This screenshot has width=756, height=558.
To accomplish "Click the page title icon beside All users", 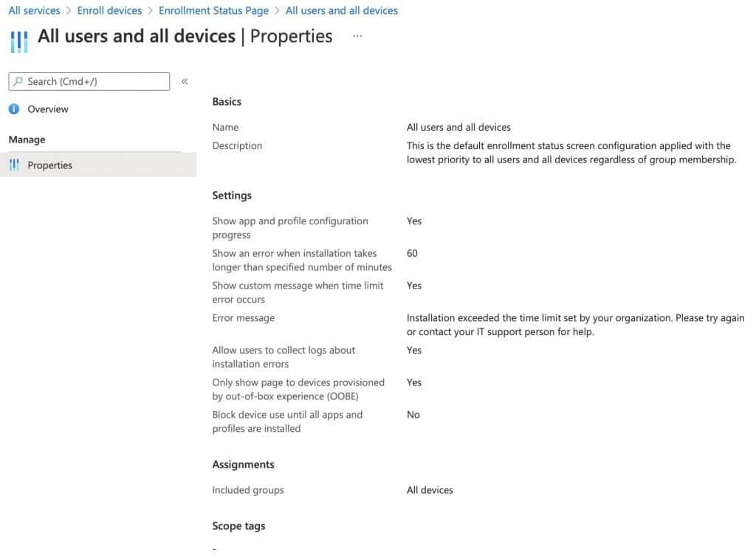I will point(18,41).
